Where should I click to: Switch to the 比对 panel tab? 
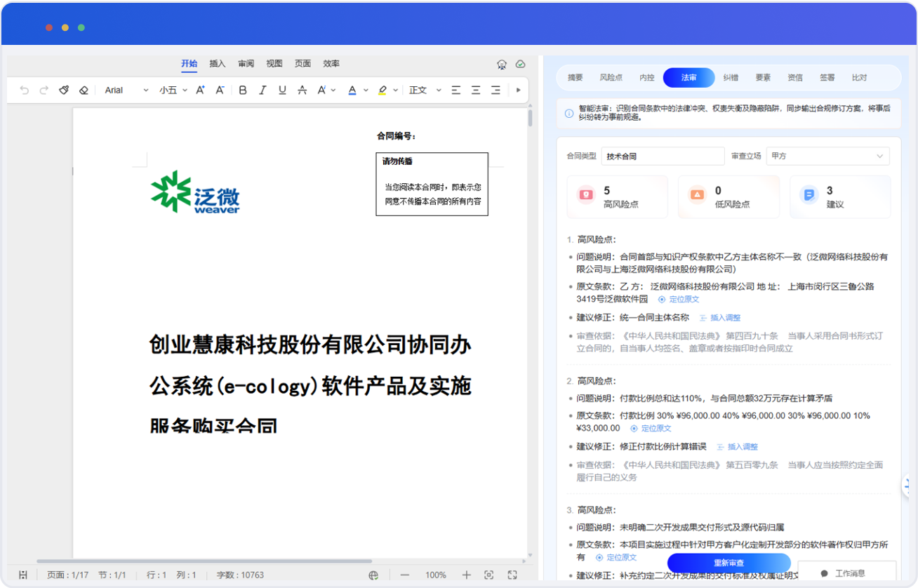point(859,78)
